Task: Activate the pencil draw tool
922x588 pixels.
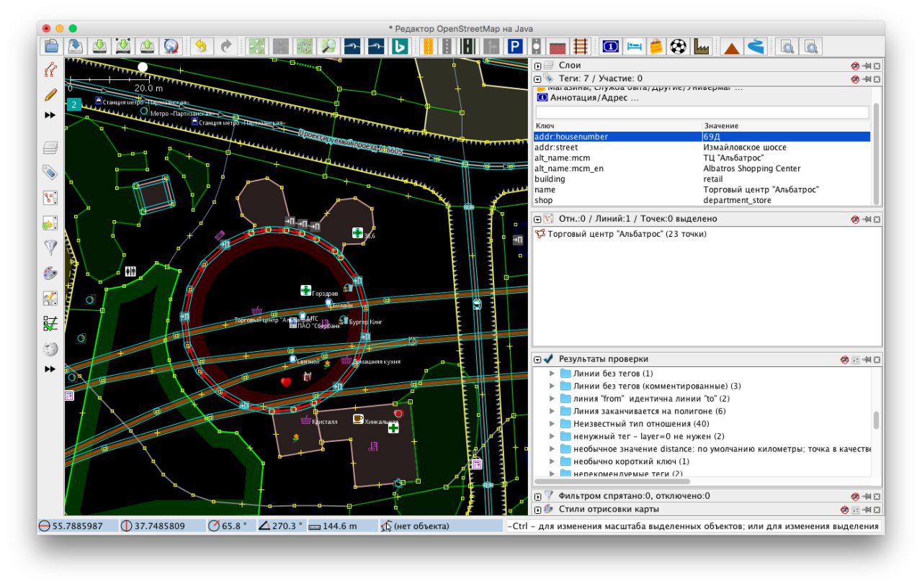Action: coord(50,94)
